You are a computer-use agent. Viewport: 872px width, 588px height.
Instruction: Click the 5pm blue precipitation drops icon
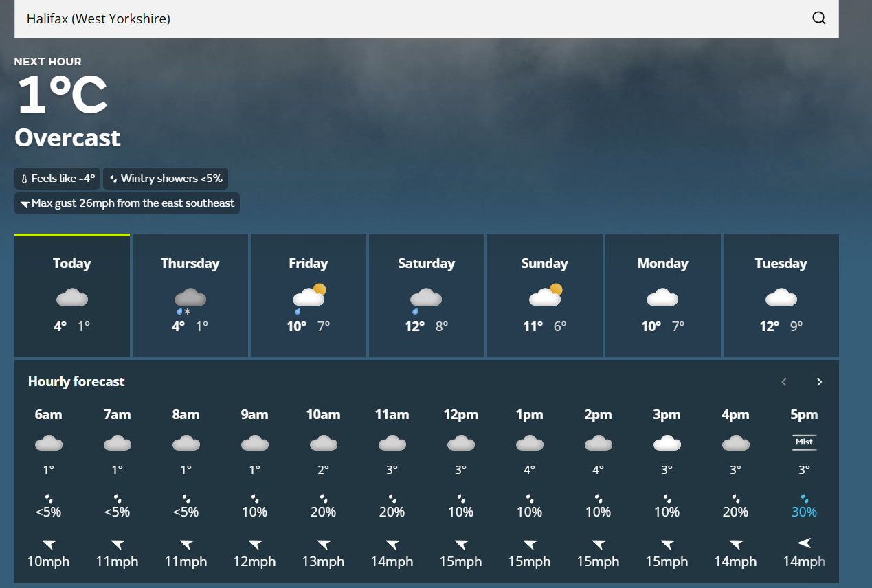pos(805,498)
